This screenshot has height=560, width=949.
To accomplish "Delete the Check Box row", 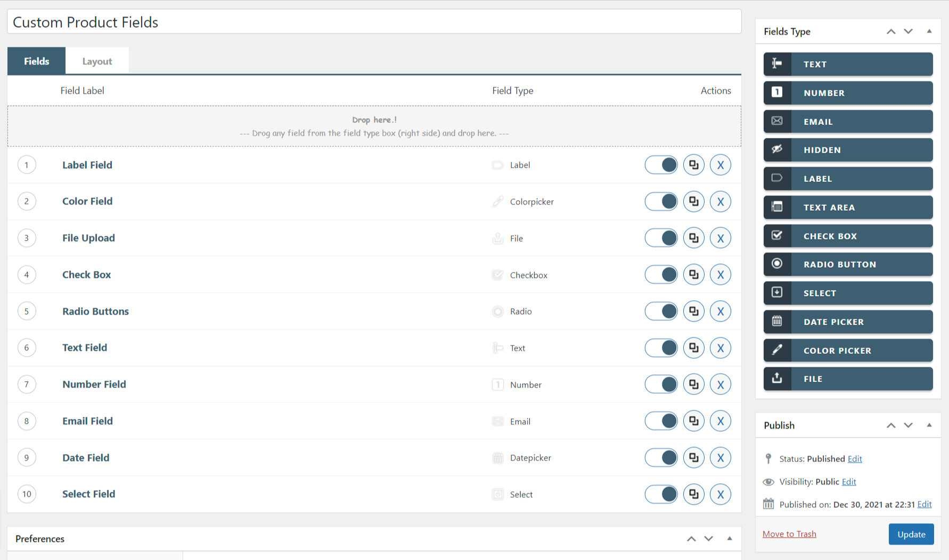I will [720, 275].
